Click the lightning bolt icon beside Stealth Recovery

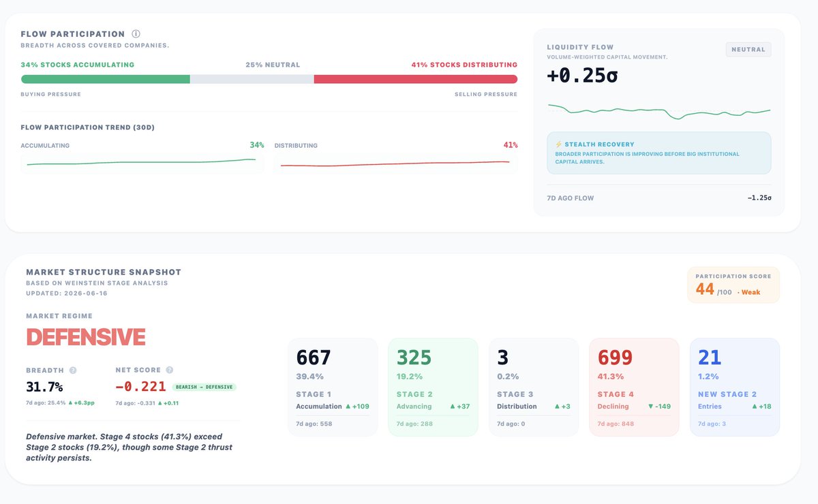coord(559,144)
